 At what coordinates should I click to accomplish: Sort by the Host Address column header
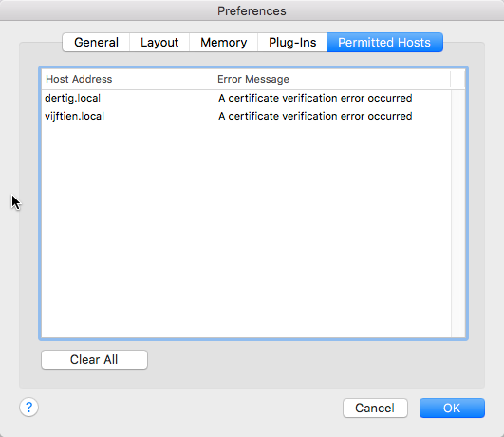[x=128, y=79]
